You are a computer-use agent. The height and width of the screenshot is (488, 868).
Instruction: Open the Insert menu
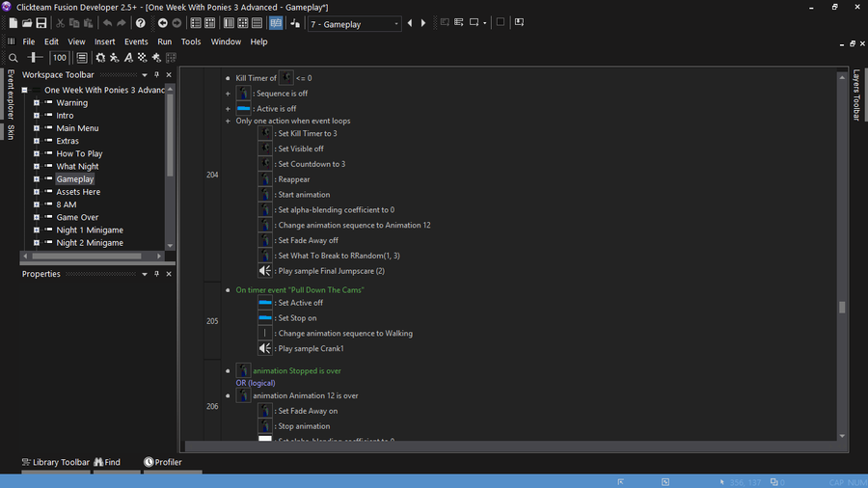(104, 41)
